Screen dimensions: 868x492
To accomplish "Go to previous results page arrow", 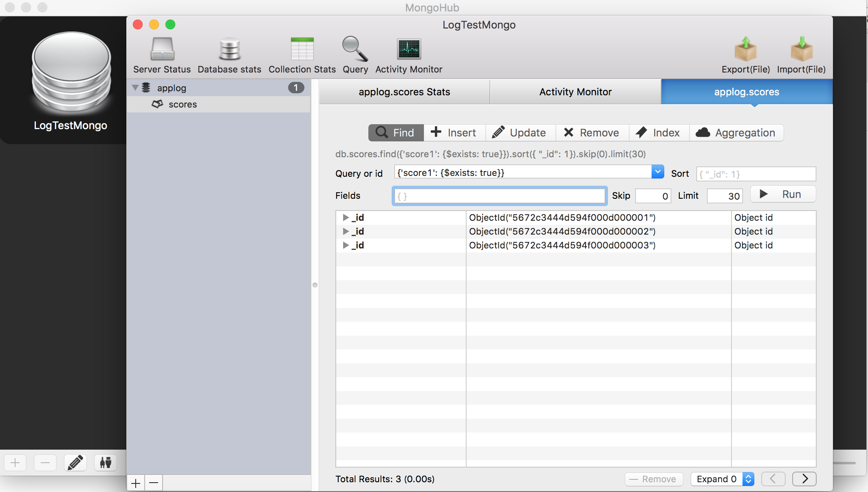I will tap(773, 479).
